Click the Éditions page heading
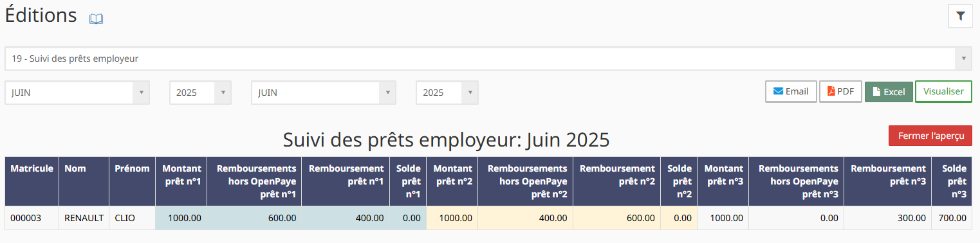Image resolution: width=980 pixels, height=243 pixels. click(x=41, y=15)
